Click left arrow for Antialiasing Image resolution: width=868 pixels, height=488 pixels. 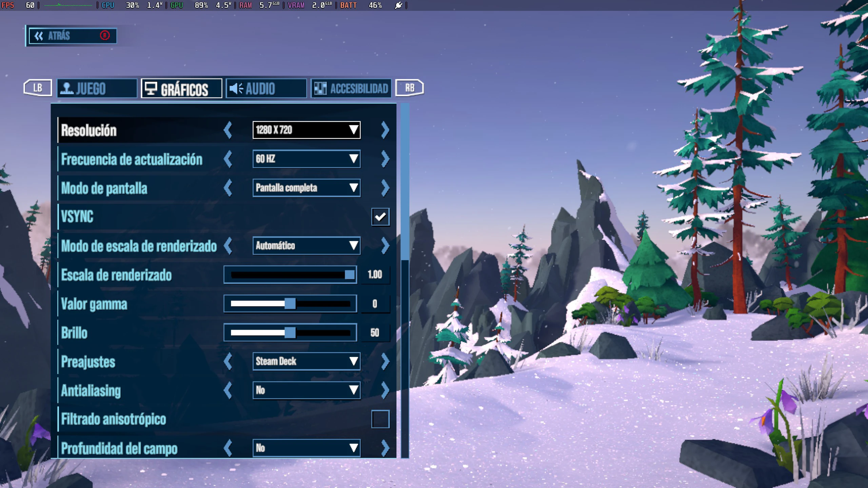click(228, 390)
